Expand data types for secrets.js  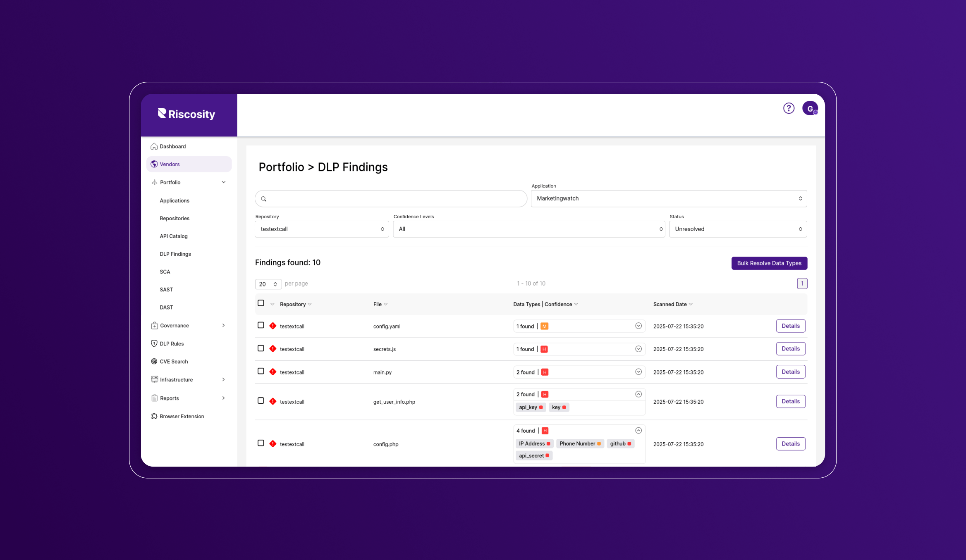(638, 349)
